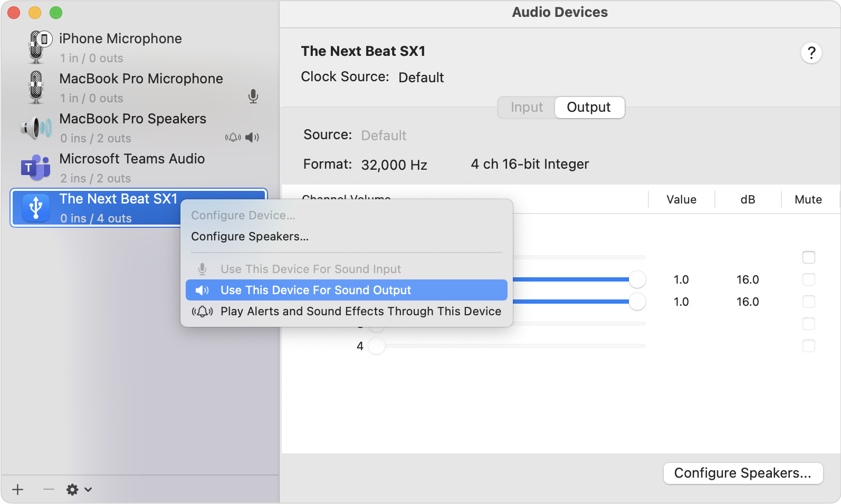The height and width of the screenshot is (504, 841).
Task: Click the upper blue volume slider knob
Action: coord(637,279)
